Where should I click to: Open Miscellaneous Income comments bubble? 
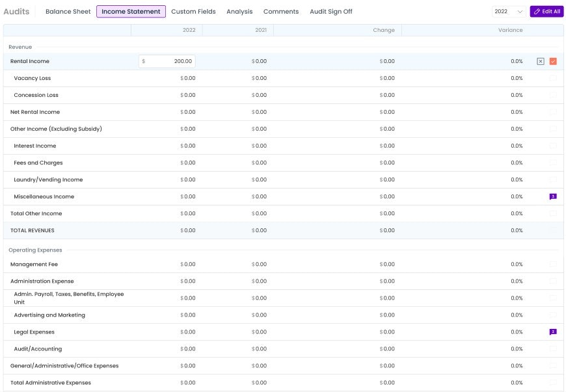pos(553,196)
